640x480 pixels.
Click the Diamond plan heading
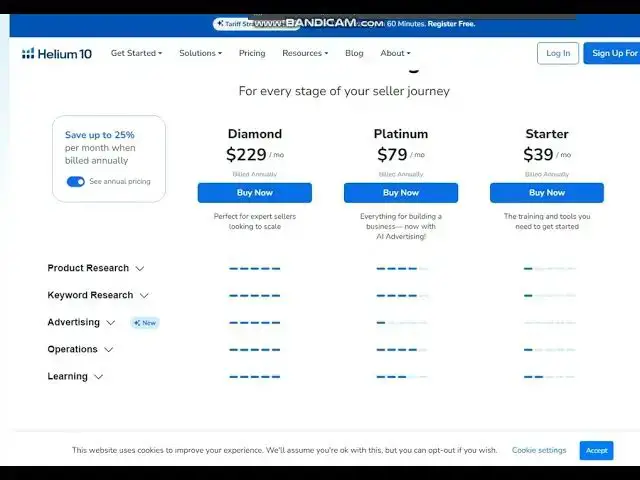click(255, 134)
